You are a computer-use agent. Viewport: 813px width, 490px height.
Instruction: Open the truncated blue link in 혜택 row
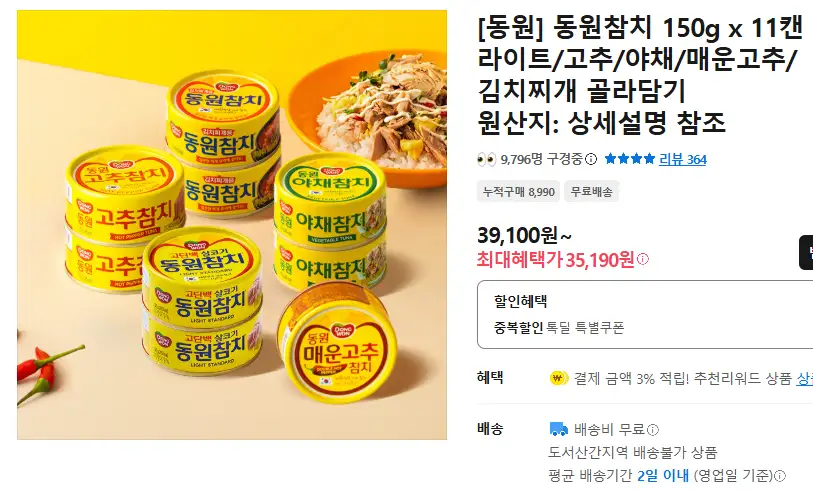click(804, 379)
